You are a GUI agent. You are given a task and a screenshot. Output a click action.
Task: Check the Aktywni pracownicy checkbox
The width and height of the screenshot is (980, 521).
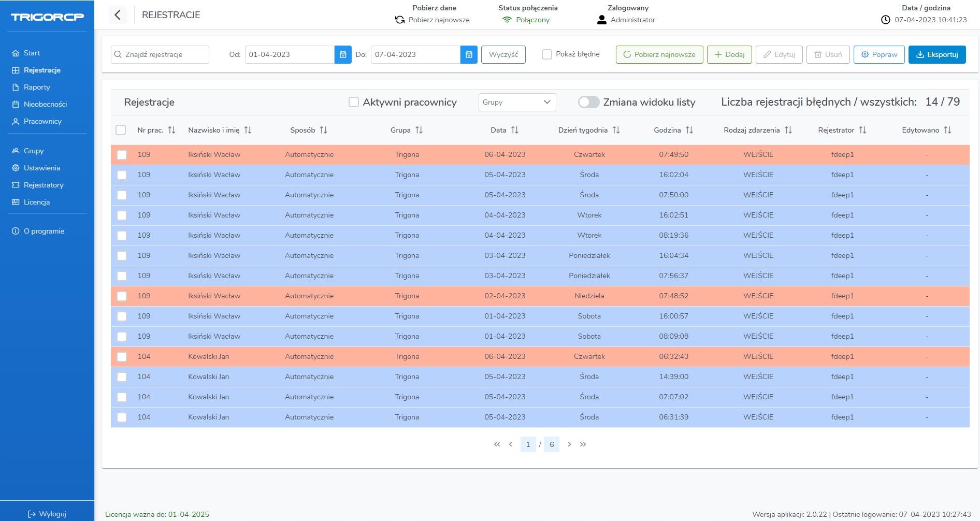point(354,102)
